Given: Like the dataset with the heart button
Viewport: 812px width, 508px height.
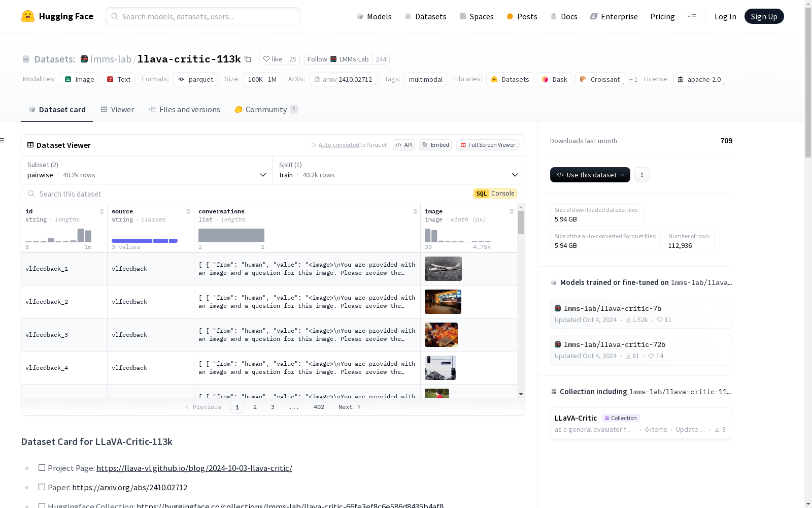Looking at the screenshot, I should [x=273, y=59].
